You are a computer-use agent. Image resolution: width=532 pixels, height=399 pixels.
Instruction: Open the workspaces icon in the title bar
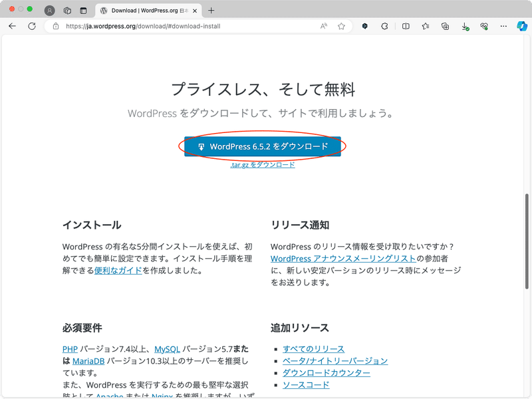pos(67,11)
